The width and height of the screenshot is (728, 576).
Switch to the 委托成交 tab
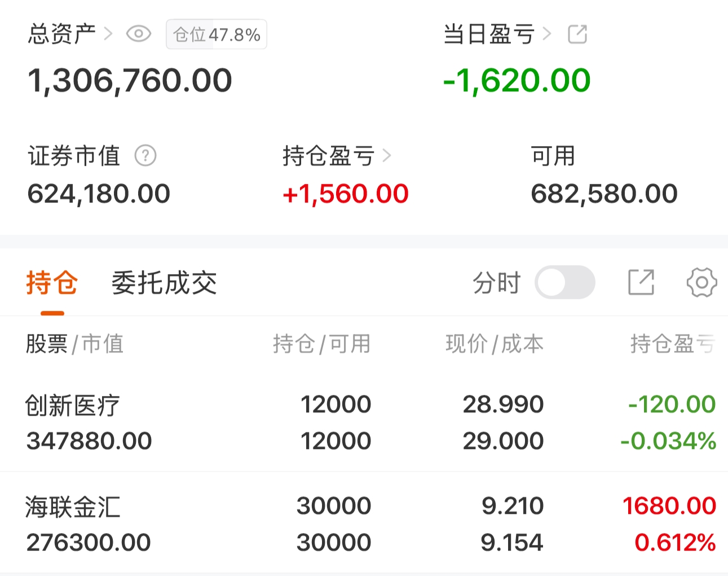point(164,283)
